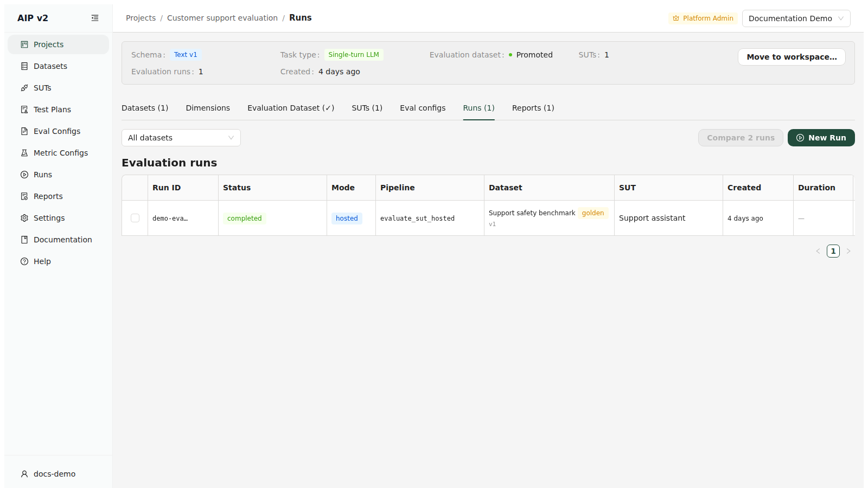Click the SUTs rocket icon in sidebar
Image resolution: width=868 pixels, height=488 pixels.
(24, 88)
